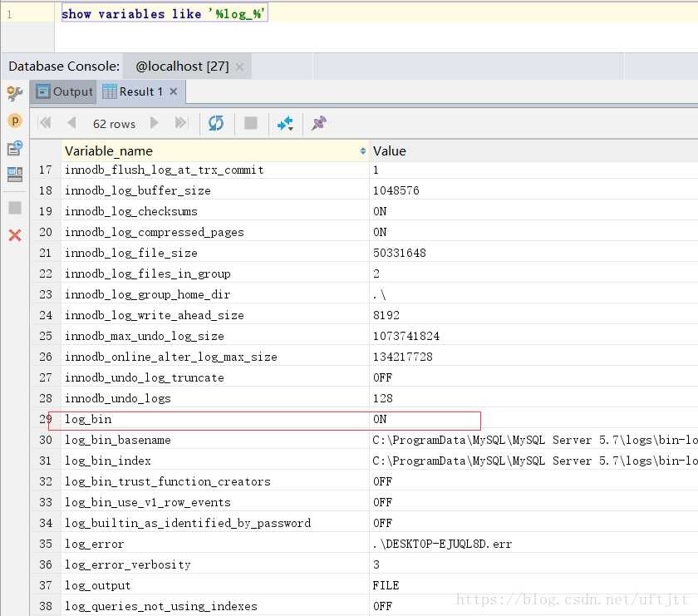Switch to the Output tab
Image resolution: width=698 pixels, height=616 pixels.
(64, 91)
